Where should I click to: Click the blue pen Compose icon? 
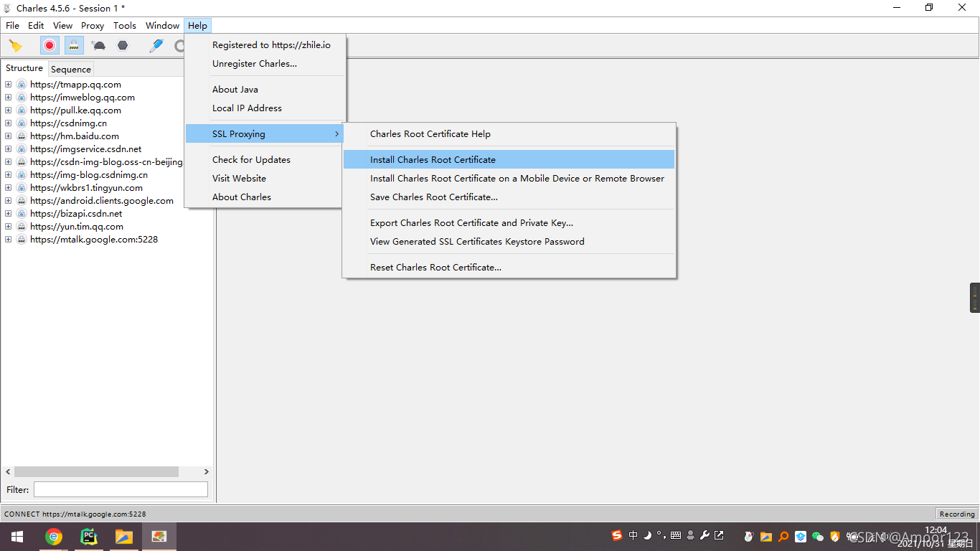coord(156,46)
